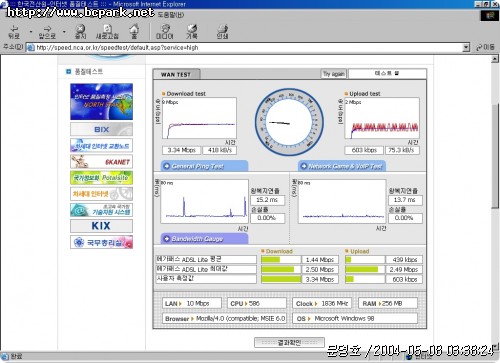500x363 pixels.
Task: Click the 품질테스트 sidebar heading
Action: pyautogui.click(x=88, y=72)
